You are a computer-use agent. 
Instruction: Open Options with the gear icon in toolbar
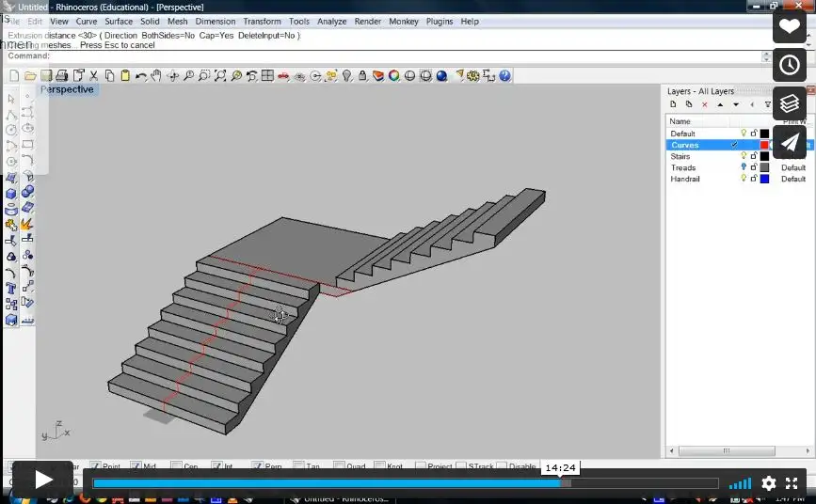(x=473, y=76)
